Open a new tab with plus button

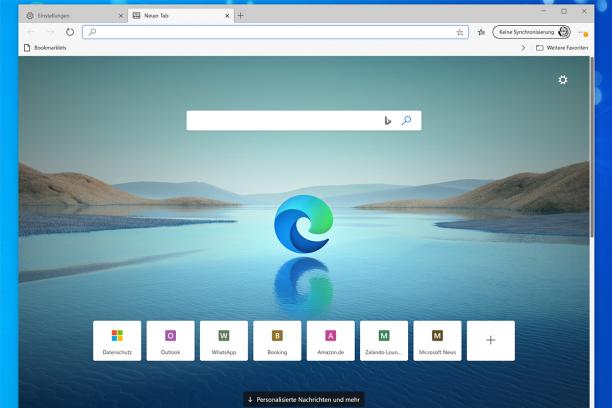pos(241,16)
